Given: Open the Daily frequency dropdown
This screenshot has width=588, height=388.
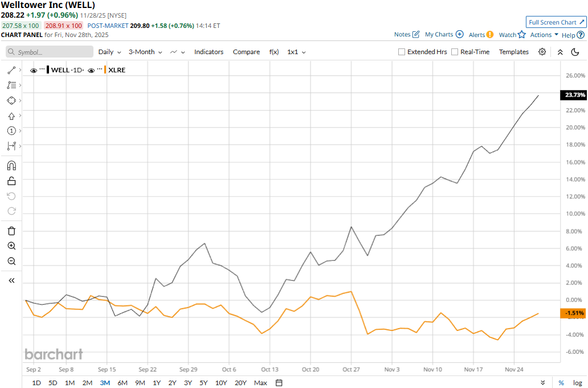Looking at the screenshot, I should point(109,52).
